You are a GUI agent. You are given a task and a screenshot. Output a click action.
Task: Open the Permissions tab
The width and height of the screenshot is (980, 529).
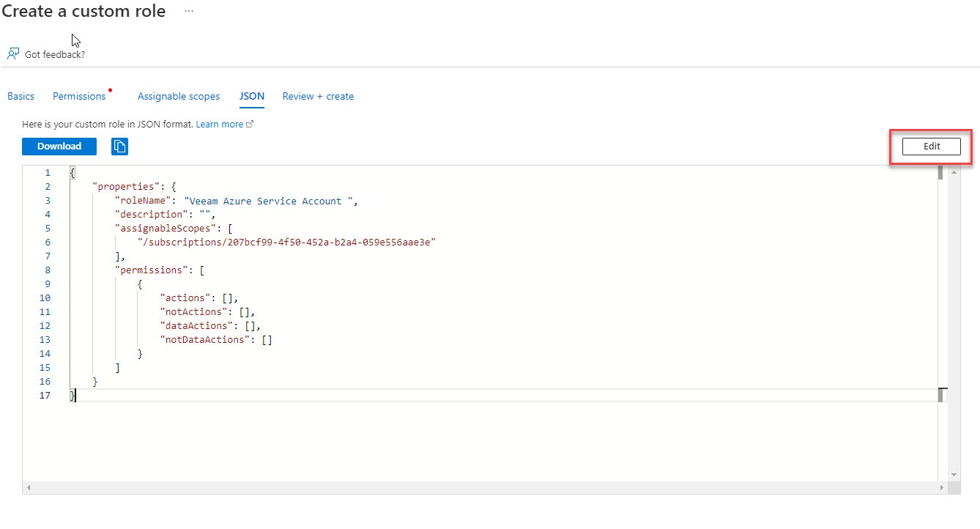79,96
